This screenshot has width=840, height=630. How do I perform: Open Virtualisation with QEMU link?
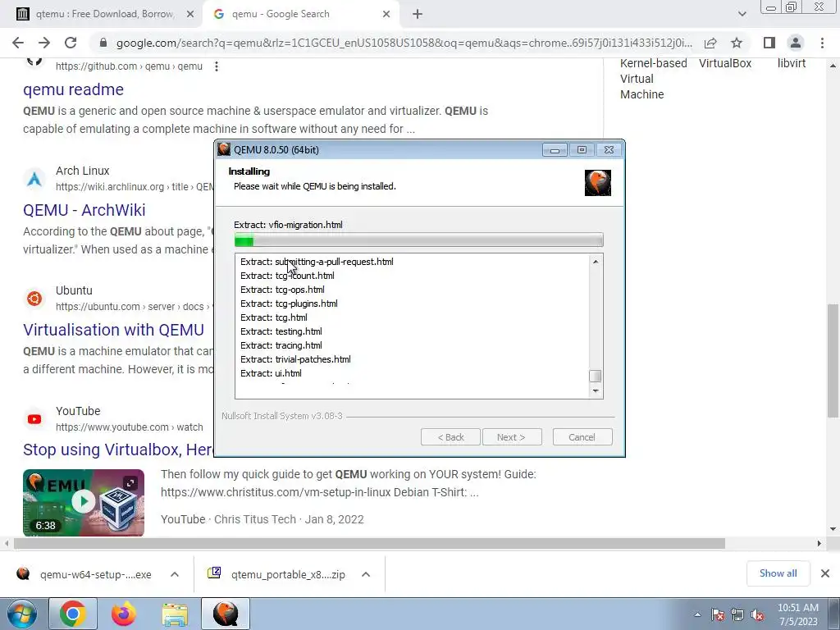click(x=113, y=330)
